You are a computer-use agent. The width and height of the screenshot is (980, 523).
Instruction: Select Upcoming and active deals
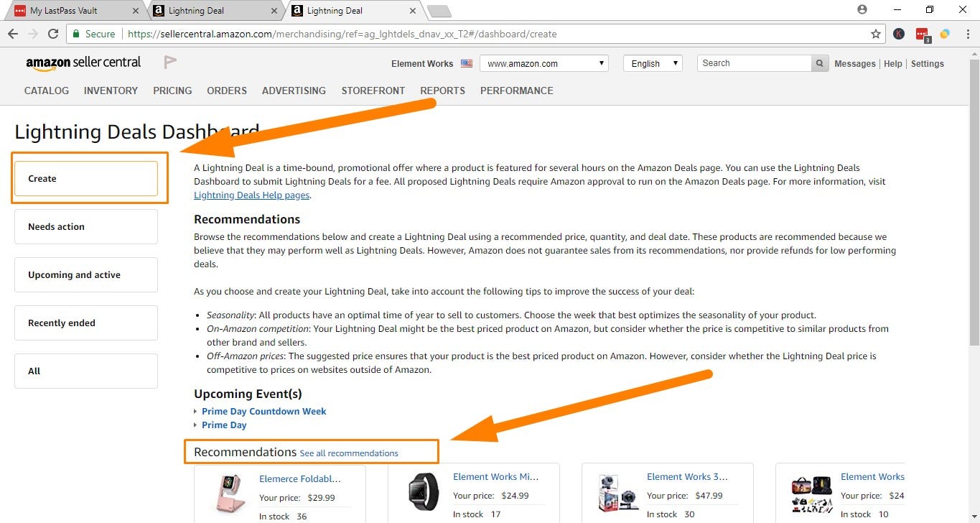[x=86, y=274]
